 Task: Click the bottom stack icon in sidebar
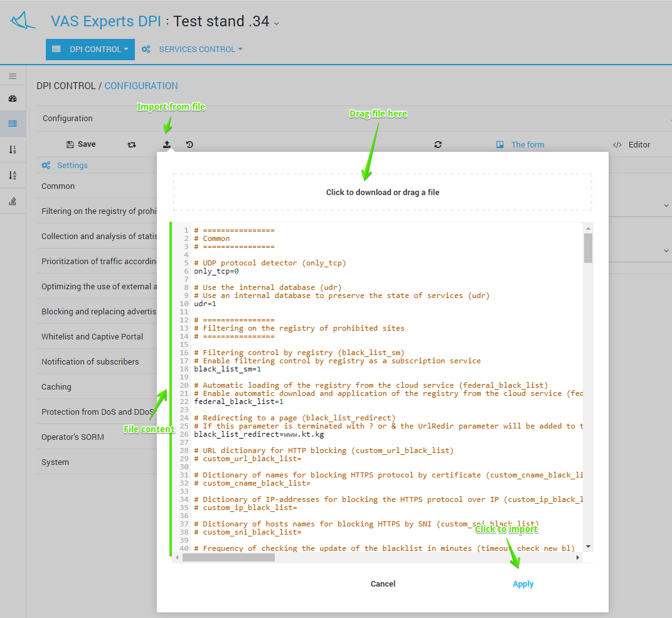point(13,201)
